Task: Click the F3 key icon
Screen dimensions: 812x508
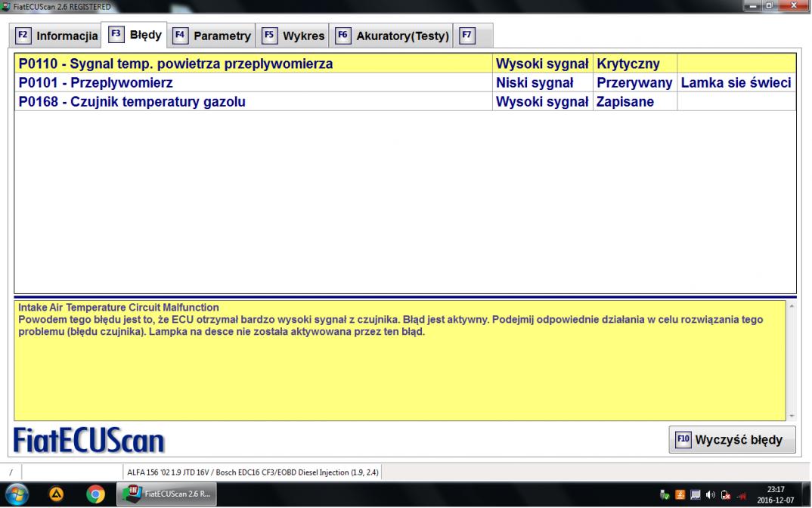Action: click(x=116, y=34)
